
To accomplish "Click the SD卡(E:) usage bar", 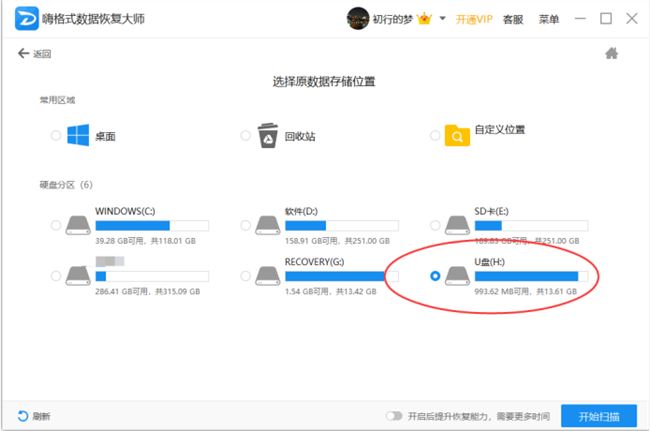I will click(531, 225).
